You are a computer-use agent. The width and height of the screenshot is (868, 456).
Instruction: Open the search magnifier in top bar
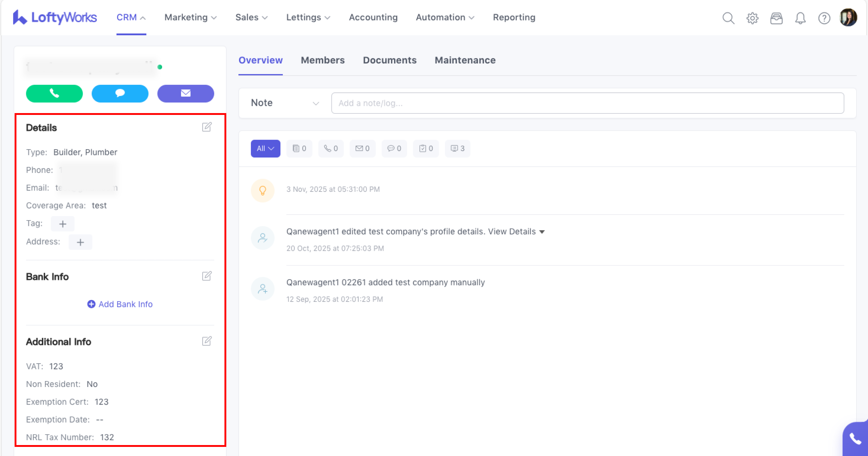[728, 18]
